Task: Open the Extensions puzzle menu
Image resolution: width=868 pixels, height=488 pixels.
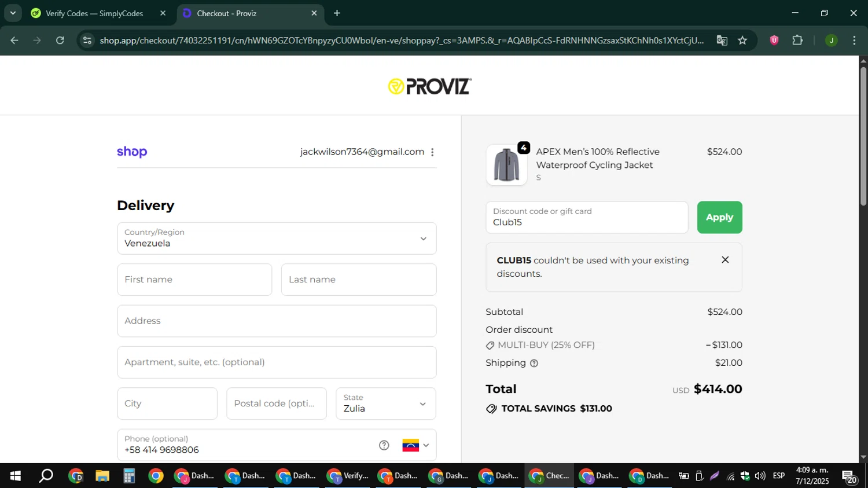Action: [x=797, y=40]
